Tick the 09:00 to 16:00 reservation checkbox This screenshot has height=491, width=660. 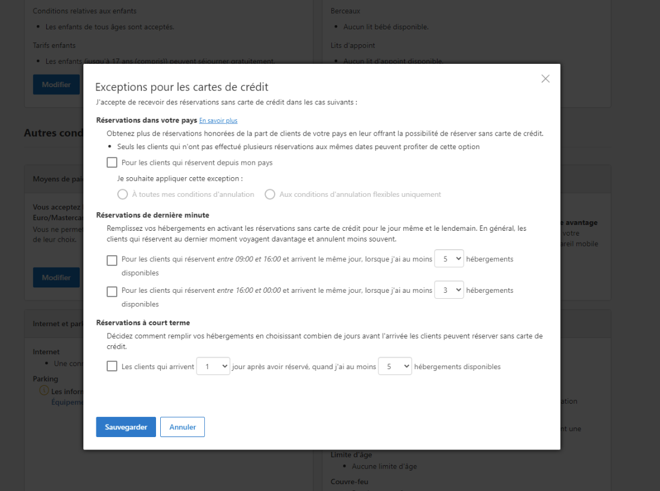[112, 260]
